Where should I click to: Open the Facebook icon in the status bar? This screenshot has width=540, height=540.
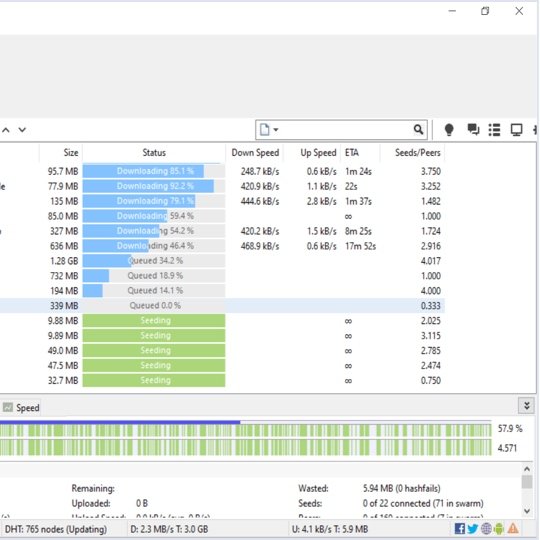click(x=459, y=528)
